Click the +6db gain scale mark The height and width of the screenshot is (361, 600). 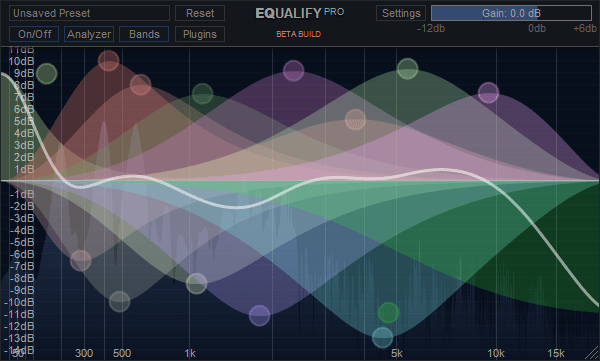pyautogui.click(x=585, y=29)
